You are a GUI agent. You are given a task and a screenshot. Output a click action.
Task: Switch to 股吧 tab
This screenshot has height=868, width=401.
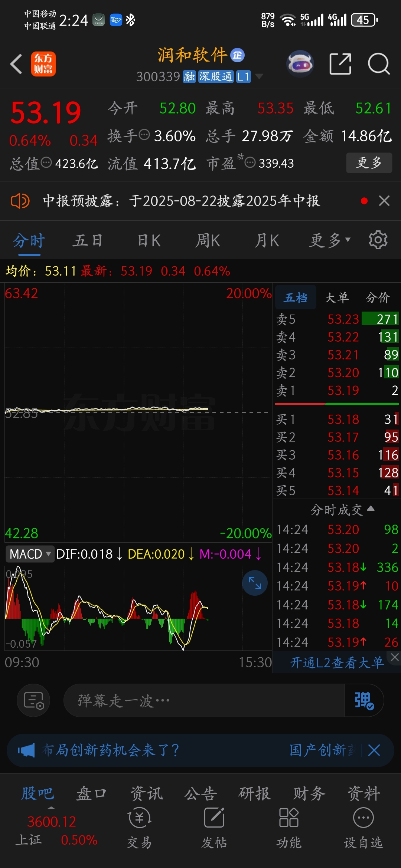pyautogui.click(x=38, y=794)
